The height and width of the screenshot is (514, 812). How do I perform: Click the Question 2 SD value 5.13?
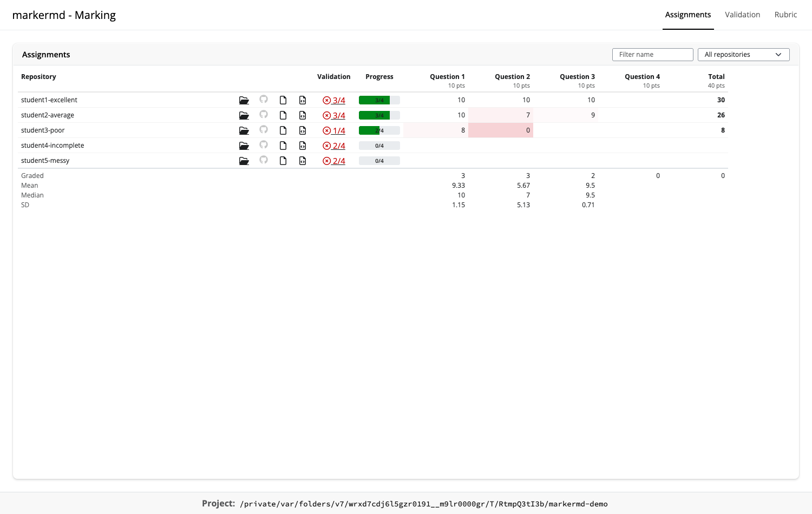523,205
